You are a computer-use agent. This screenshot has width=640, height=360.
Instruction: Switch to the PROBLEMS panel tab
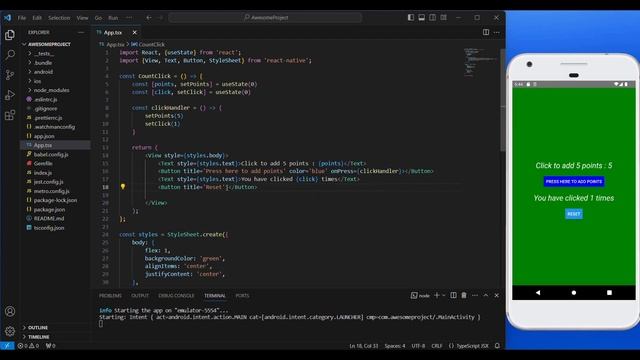pos(110,296)
